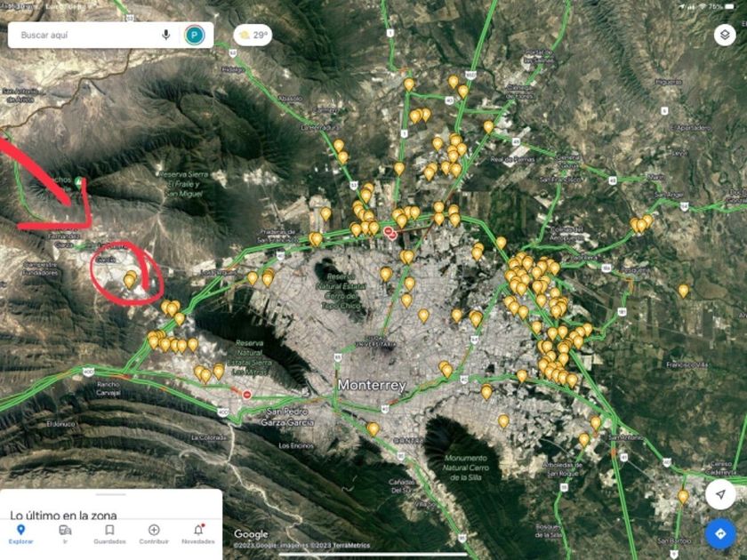
Task: Open the Novedades notifications tab
Action: (198, 534)
